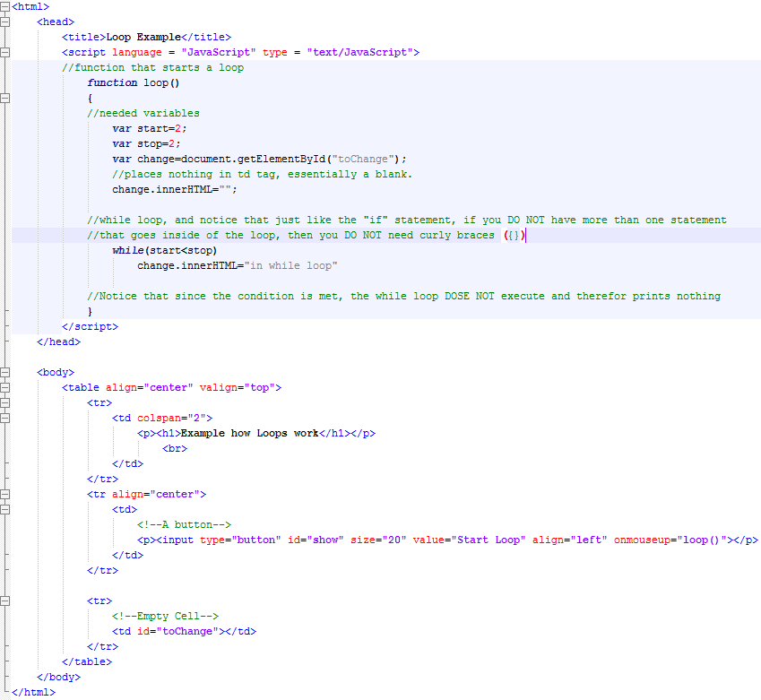
Task: Click the valign="top" attribute
Action: point(238,387)
